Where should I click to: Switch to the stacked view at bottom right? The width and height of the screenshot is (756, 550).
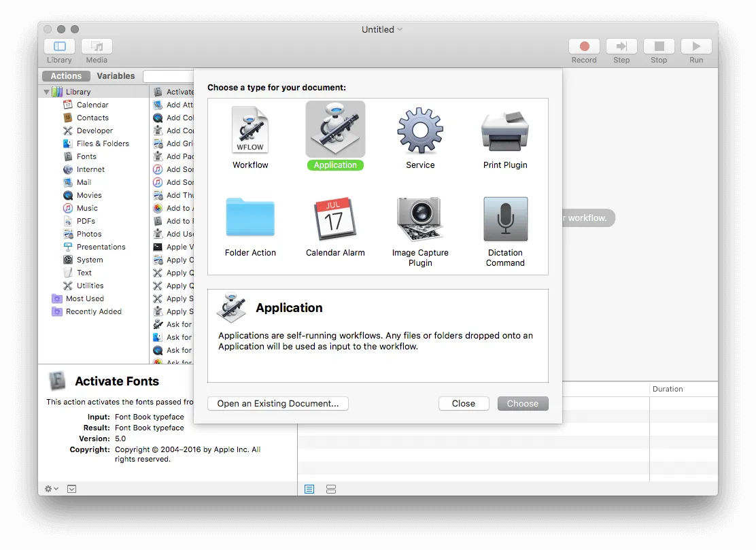click(330, 489)
